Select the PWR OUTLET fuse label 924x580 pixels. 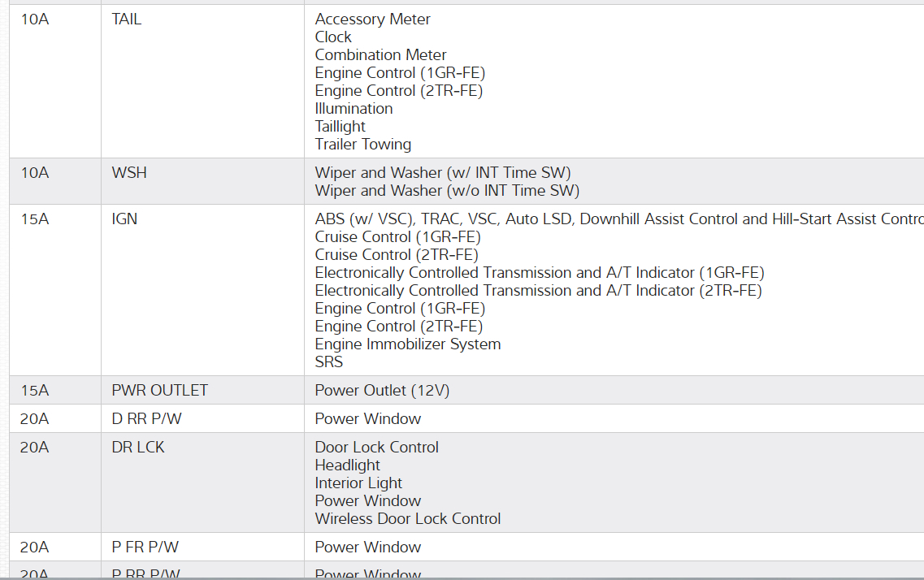159,391
